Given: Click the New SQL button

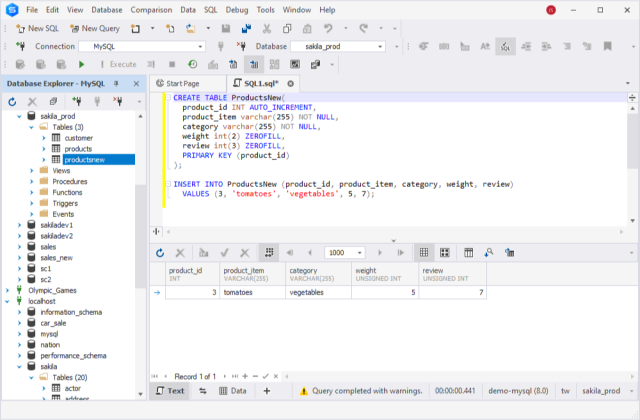Looking at the screenshot, I should tap(37, 29).
